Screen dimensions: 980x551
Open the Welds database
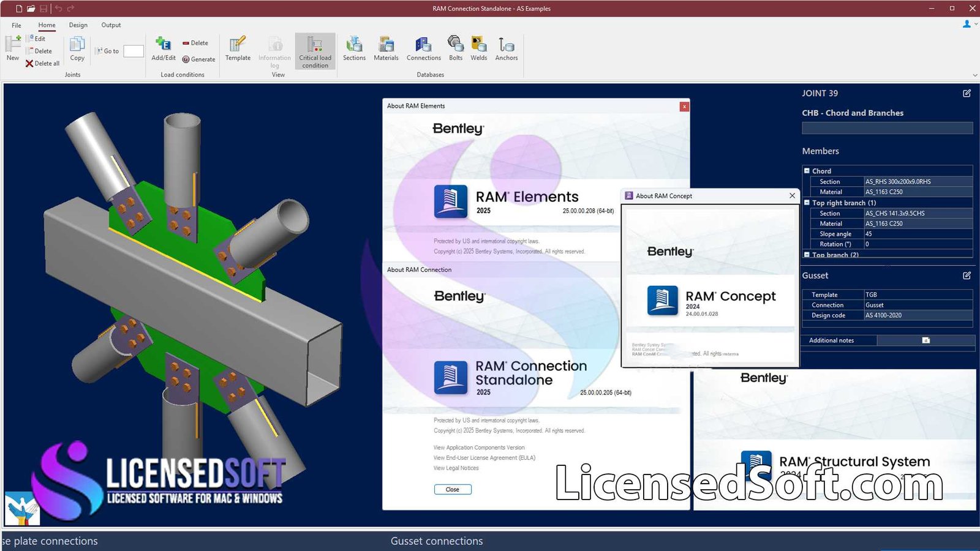[x=479, y=48]
